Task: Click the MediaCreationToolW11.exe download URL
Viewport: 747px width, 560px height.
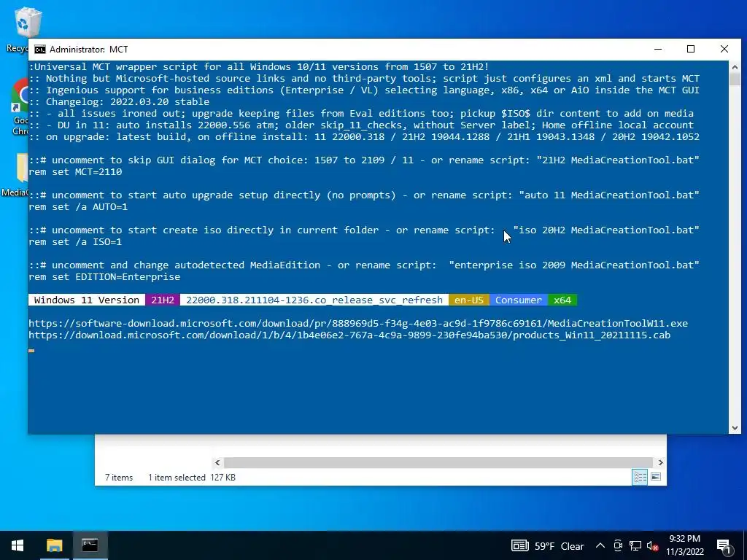Action: tap(358, 323)
